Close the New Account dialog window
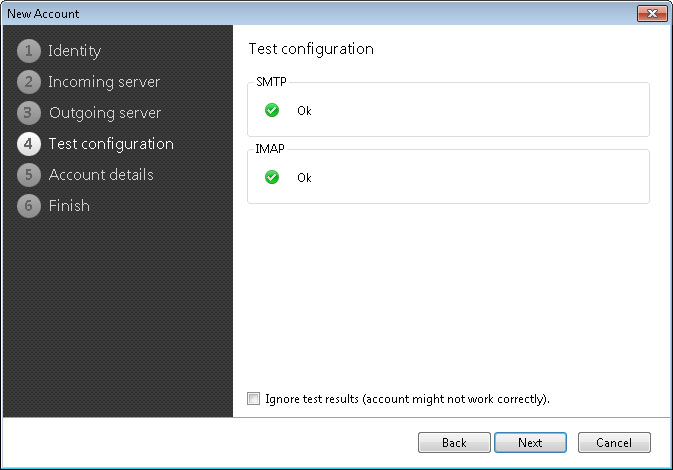 click(652, 13)
